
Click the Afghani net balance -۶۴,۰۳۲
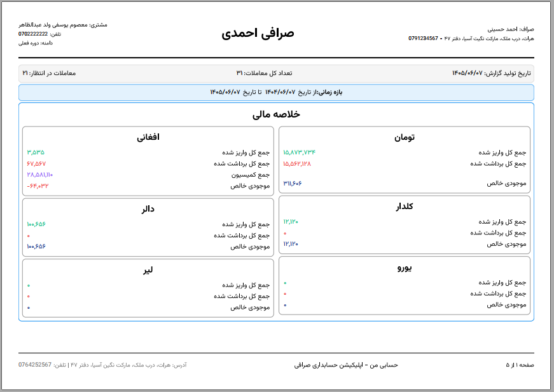click(x=38, y=186)
